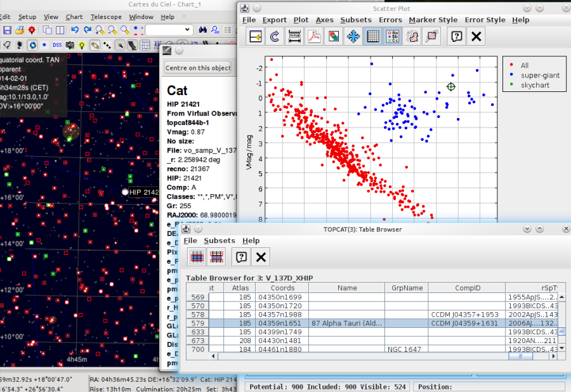Click the yellow light bulb icon
The height and width of the screenshot is (392, 571).
pyautogui.click(x=82, y=45)
